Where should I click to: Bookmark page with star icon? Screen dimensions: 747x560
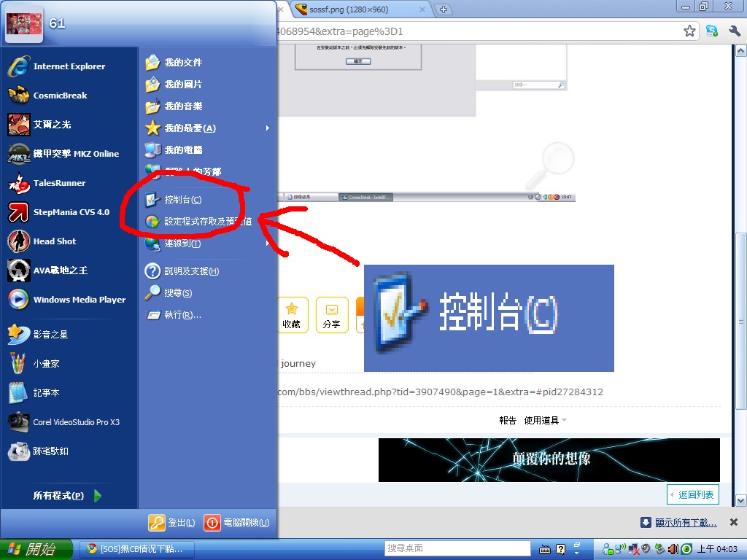689,31
